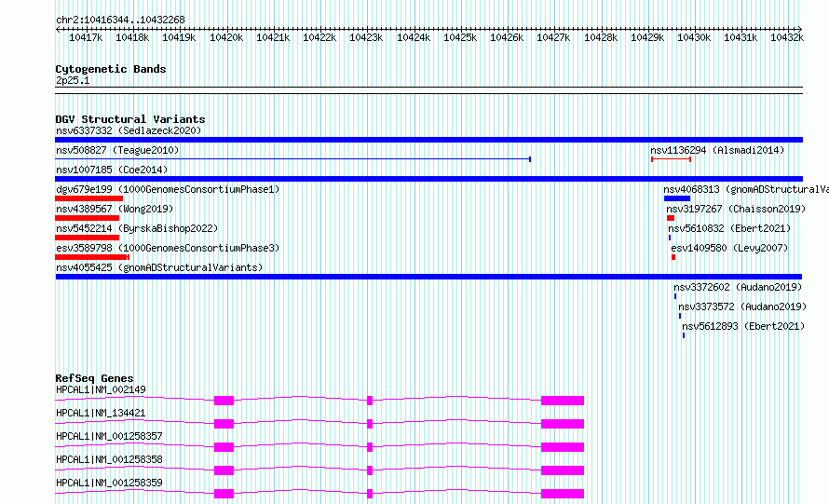Image resolution: width=829 pixels, height=504 pixels.
Task: Select the 10429k ruler position
Action: 647,37
